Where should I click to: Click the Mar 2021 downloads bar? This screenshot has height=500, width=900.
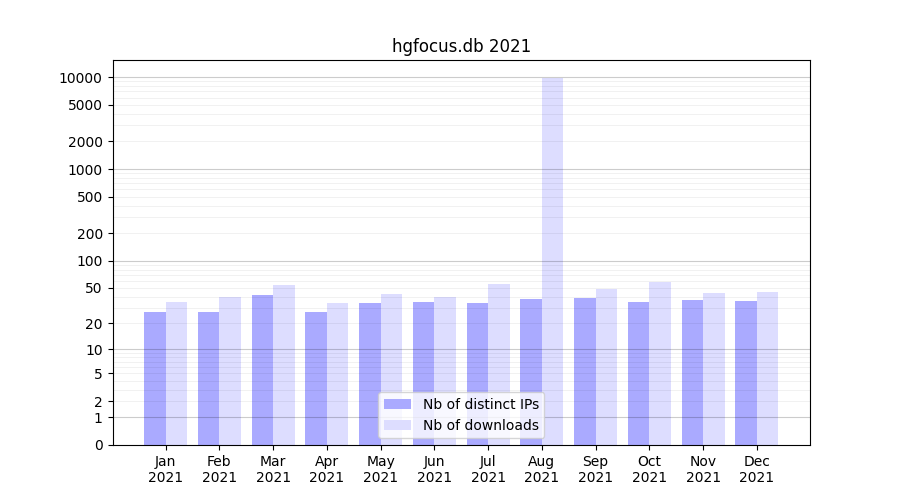284,365
